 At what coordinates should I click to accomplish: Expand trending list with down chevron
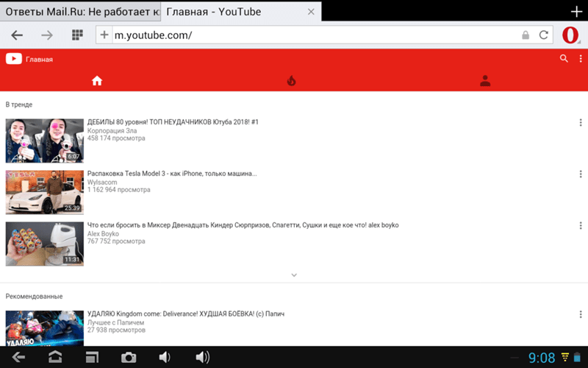click(294, 275)
